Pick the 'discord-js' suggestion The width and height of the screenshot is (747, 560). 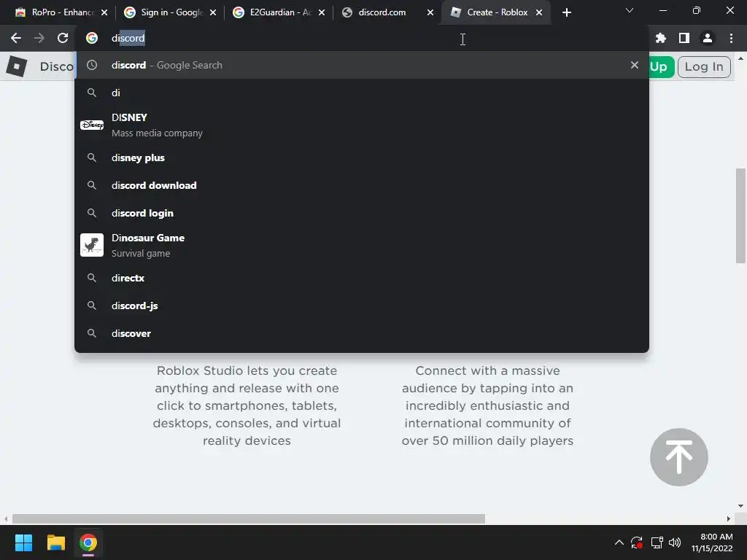click(362, 306)
